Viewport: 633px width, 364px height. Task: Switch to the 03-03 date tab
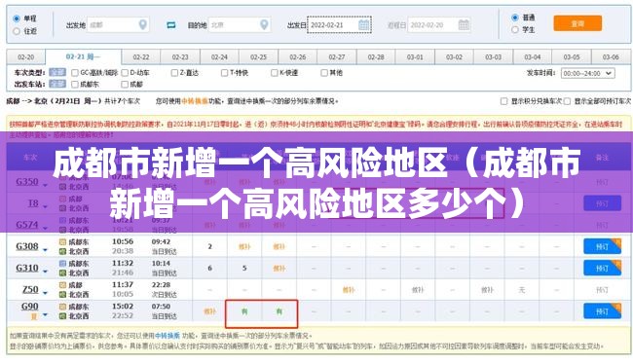[494, 56]
